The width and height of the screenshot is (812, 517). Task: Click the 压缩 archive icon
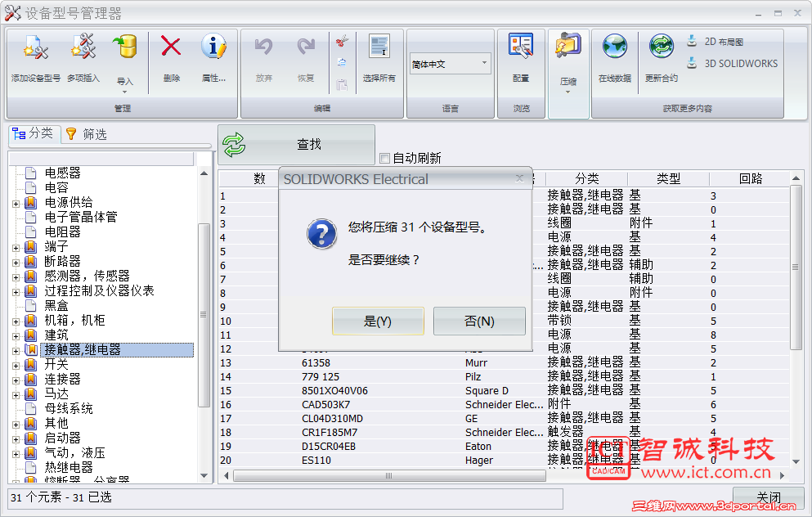click(x=568, y=45)
